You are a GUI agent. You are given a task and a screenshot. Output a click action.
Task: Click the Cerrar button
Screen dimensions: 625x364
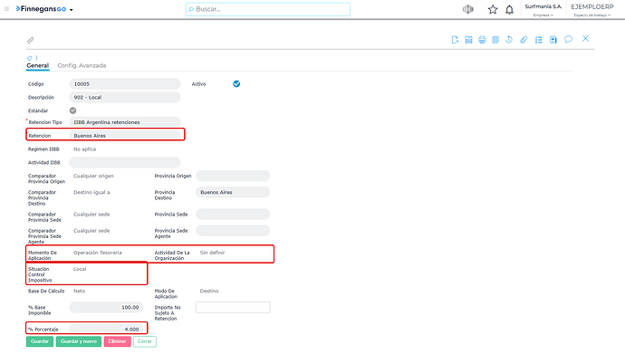click(x=145, y=341)
